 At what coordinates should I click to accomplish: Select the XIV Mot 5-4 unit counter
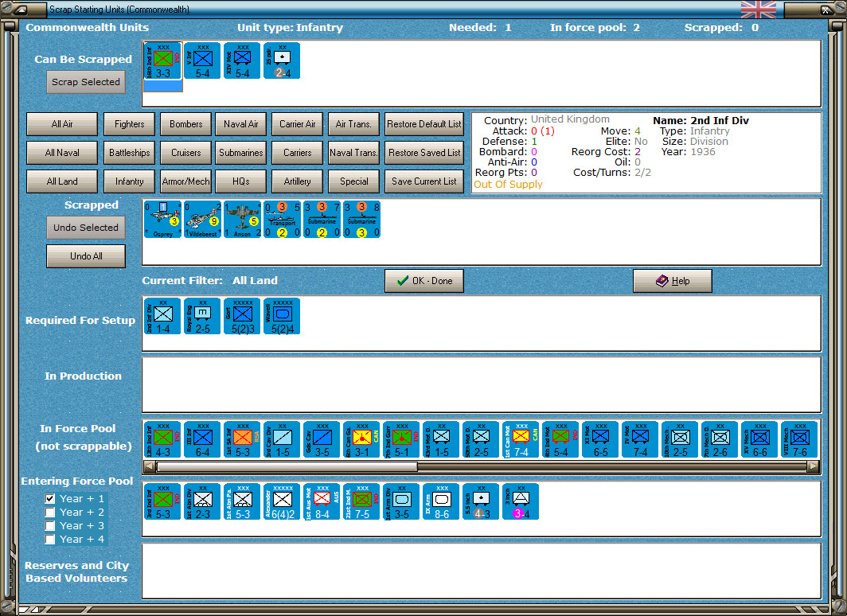(x=242, y=61)
